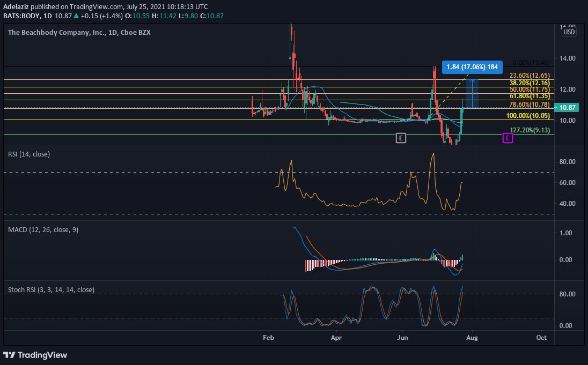
Task: Click the 0.00%(13.46) Fibonacci label
Action: point(531,63)
